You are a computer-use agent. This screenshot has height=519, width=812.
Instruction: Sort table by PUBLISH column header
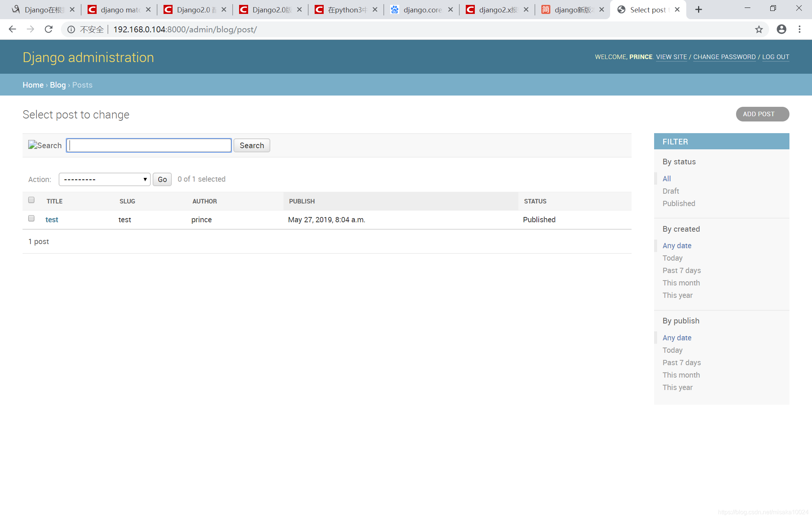click(302, 201)
